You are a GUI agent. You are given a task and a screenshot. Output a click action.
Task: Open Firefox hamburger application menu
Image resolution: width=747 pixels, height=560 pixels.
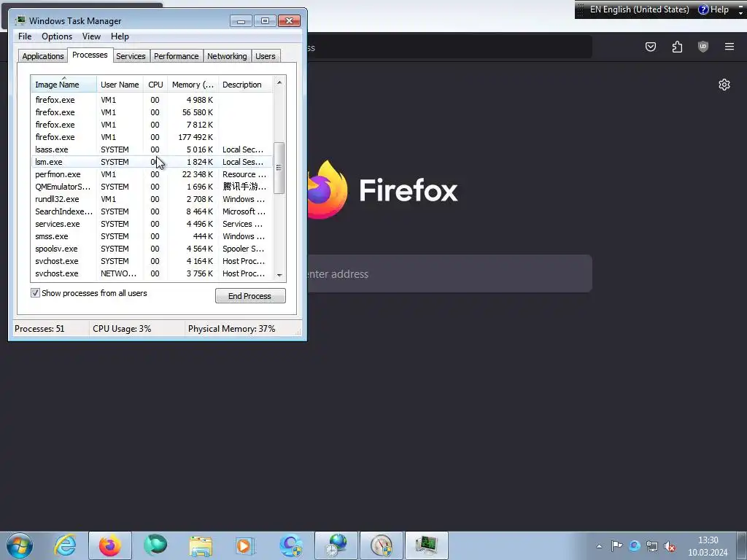[729, 47]
